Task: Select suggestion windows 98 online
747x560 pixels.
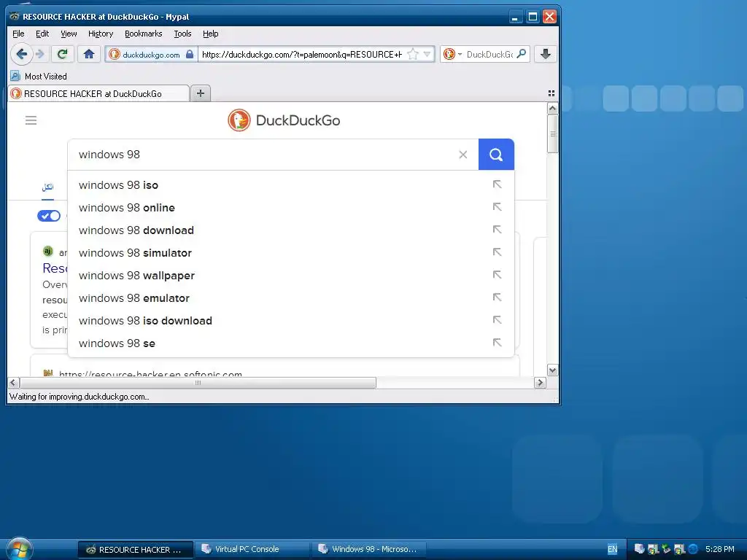Action: click(x=291, y=208)
